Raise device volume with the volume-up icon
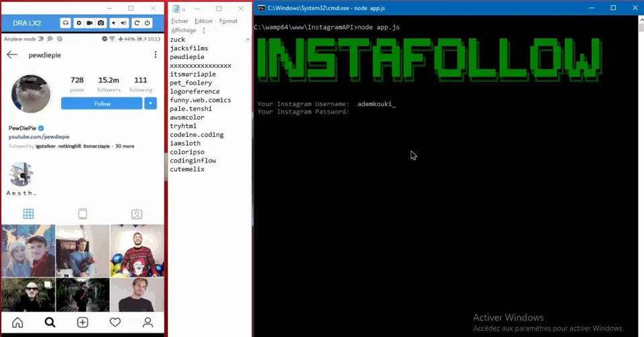This screenshot has height=337, width=644. (x=123, y=23)
